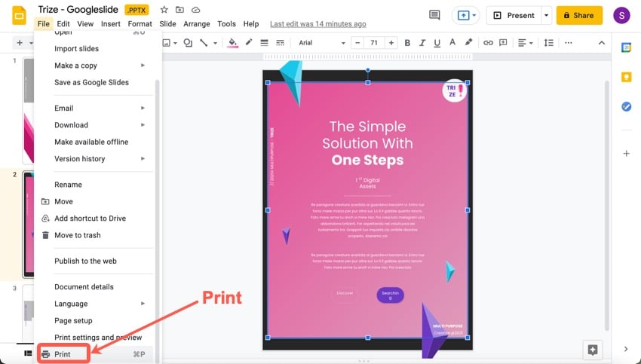Click the Print option in File menu
Screen dimensions: 641x364
pos(63,354)
